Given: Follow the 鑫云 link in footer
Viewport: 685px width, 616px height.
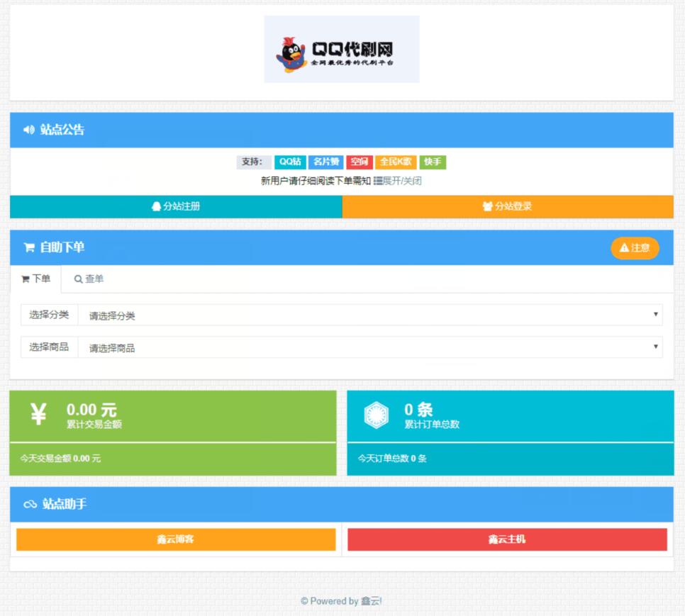Looking at the screenshot, I should (x=370, y=601).
